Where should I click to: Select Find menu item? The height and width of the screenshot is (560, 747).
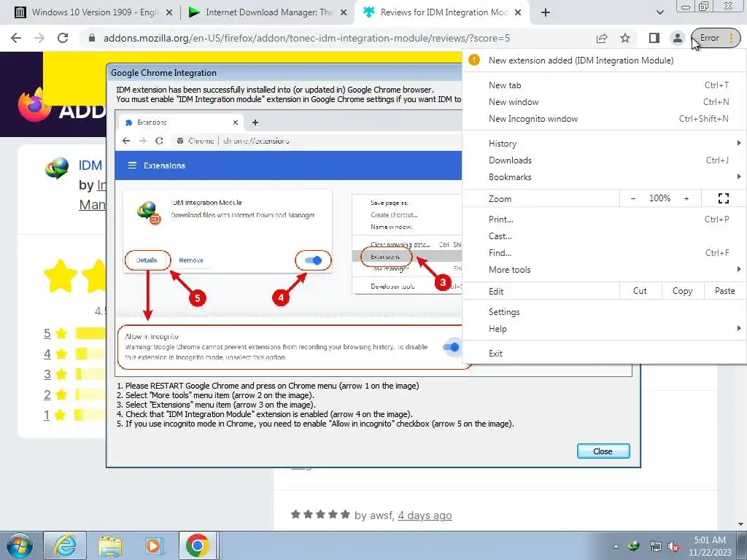coord(604,253)
